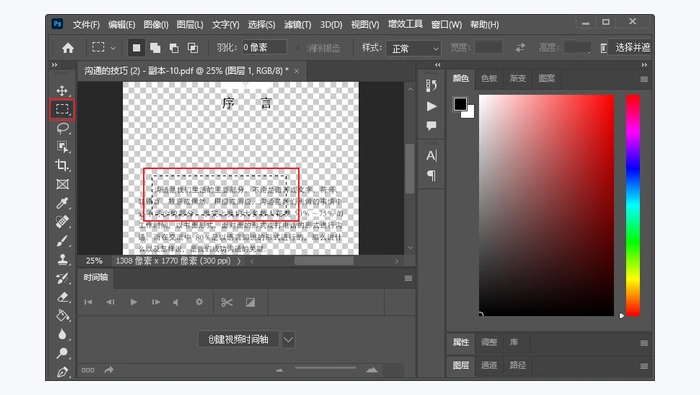Click the timeline transition icon
The height and width of the screenshot is (395, 700).
click(x=250, y=302)
